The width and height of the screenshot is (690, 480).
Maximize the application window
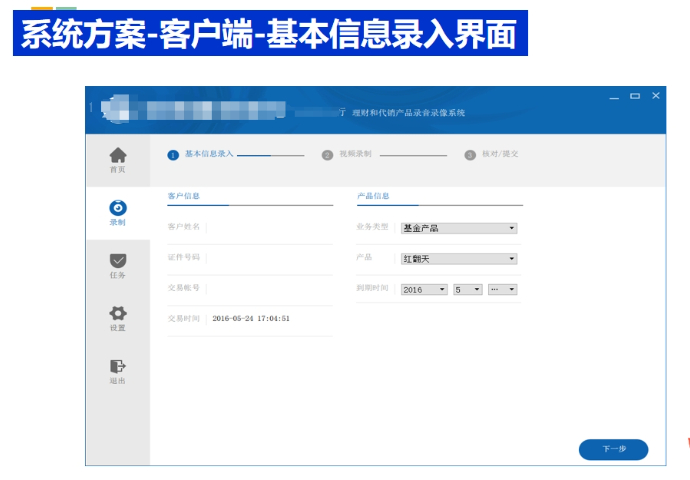click(x=635, y=96)
